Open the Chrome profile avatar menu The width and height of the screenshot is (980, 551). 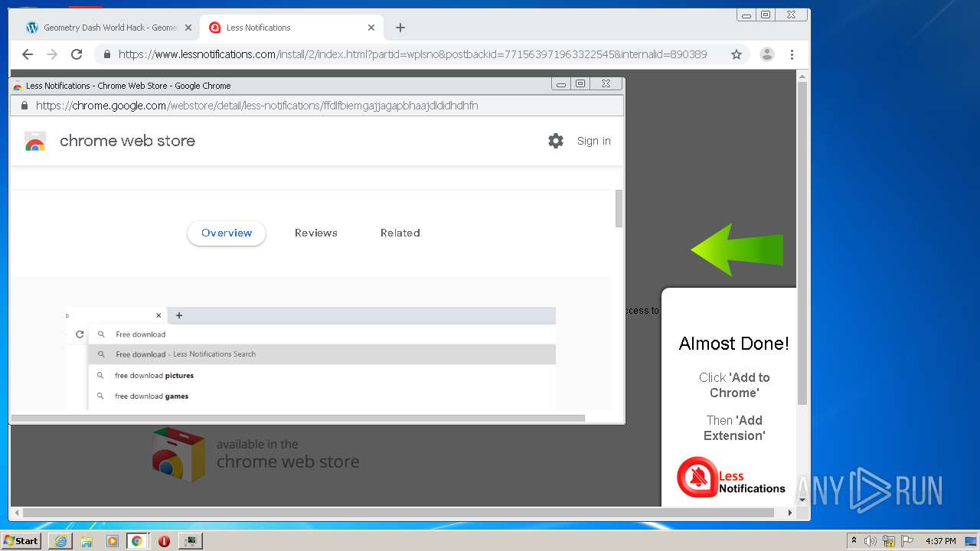[x=766, y=54]
